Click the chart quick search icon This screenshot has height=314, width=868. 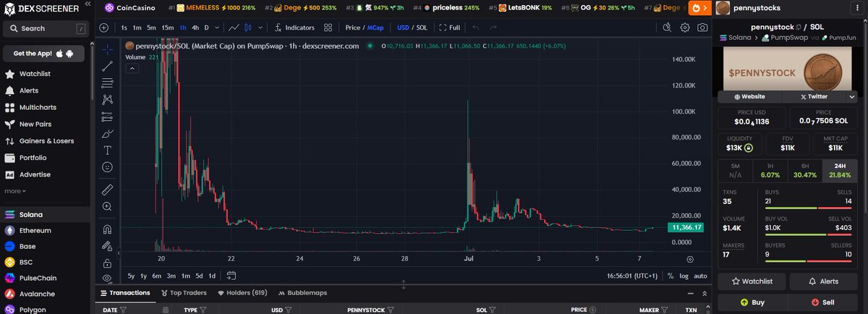pyautogui.click(x=667, y=27)
